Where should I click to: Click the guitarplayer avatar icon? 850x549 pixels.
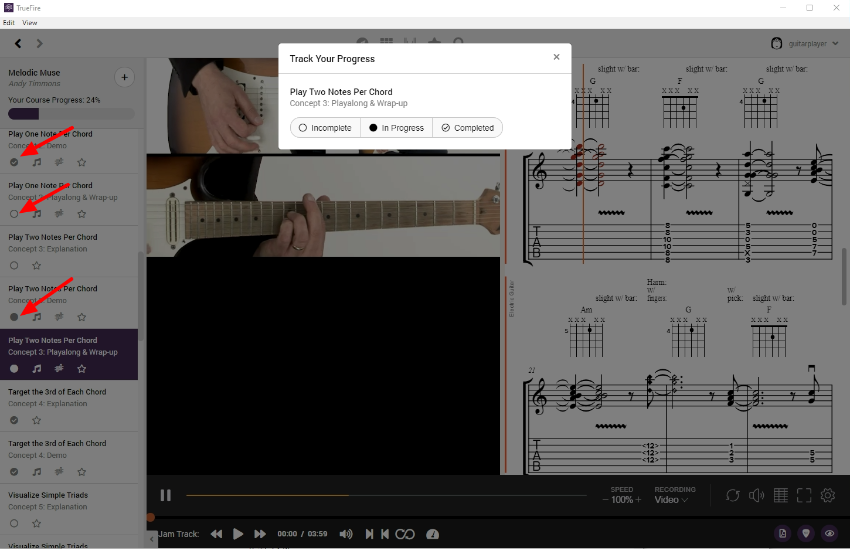click(x=776, y=43)
